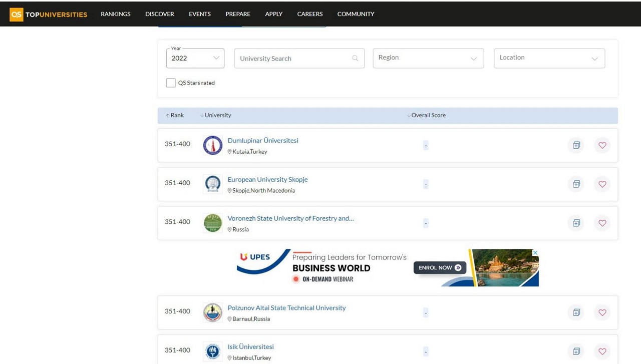Viewport: 641px width, 364px height.
Task: Open the Year 2022 dropdown
Action: point(195,58)
